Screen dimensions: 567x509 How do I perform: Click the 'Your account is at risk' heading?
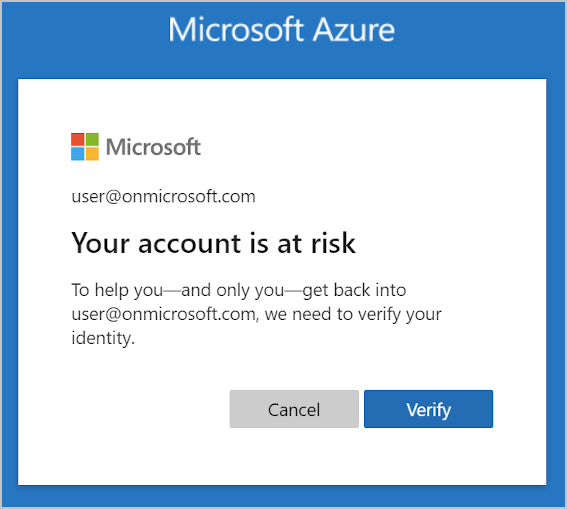click(213, 243)
